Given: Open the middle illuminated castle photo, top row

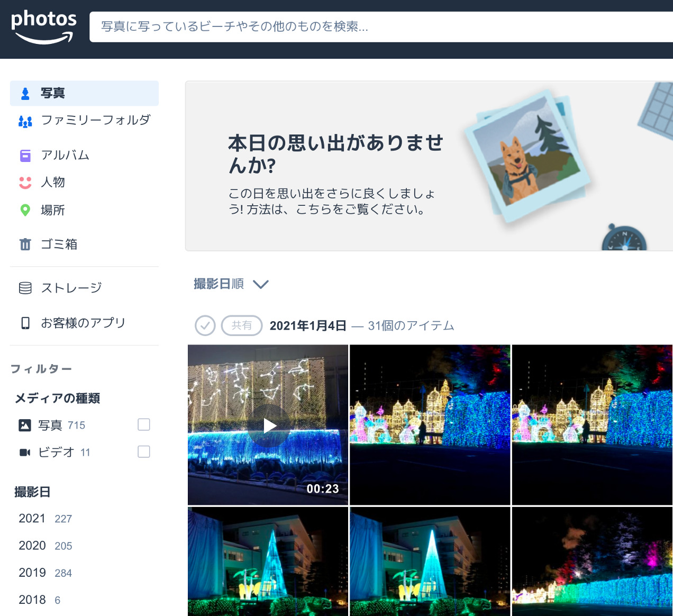Looking at the screenshot, I should (430, 425).
